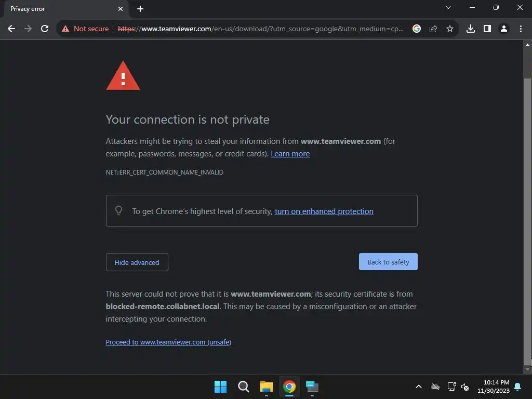The width and height of the screenshot is (532, 399).
Task: Open the Chrome profile avatar
Action: 504,29
